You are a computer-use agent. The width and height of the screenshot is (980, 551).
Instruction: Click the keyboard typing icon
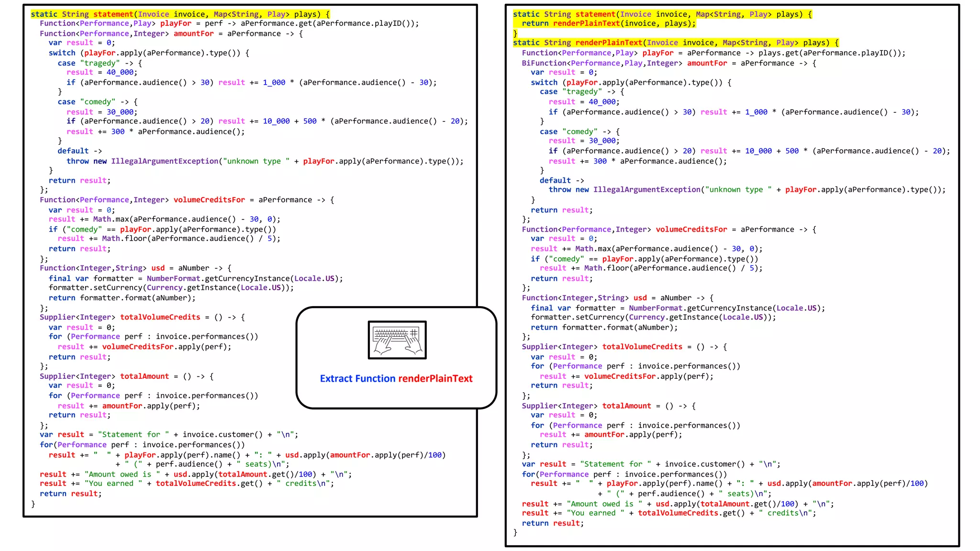pyautogui.click(x=397, y=340)
